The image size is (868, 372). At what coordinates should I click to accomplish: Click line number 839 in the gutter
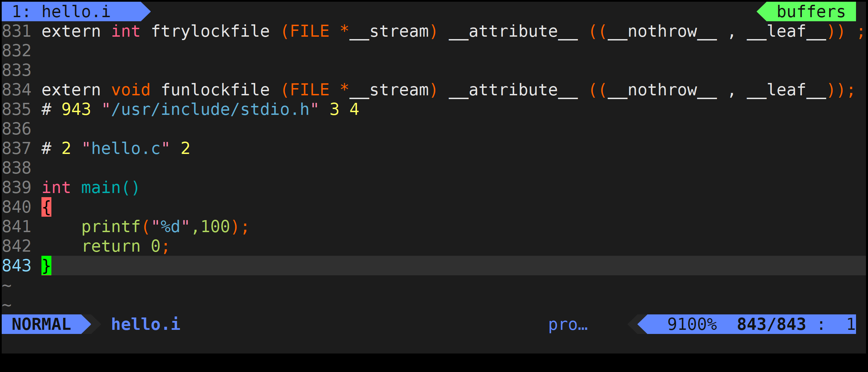coord(16,188)
